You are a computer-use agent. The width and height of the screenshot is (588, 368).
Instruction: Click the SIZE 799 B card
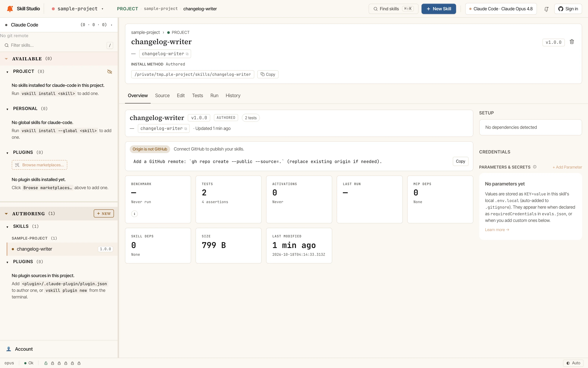click(228, 246)
